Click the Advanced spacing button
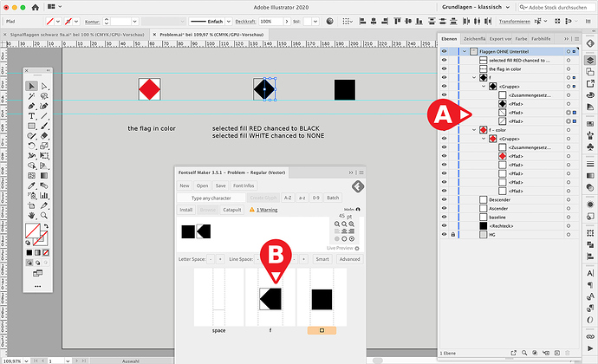598x364 pixels. [x=350, y=259]
